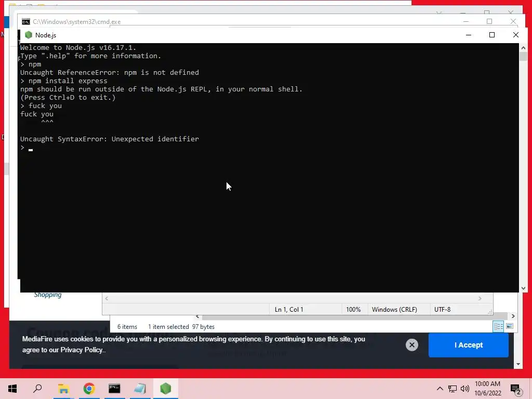
Task: Close the Node.js window
Action: 516,35
